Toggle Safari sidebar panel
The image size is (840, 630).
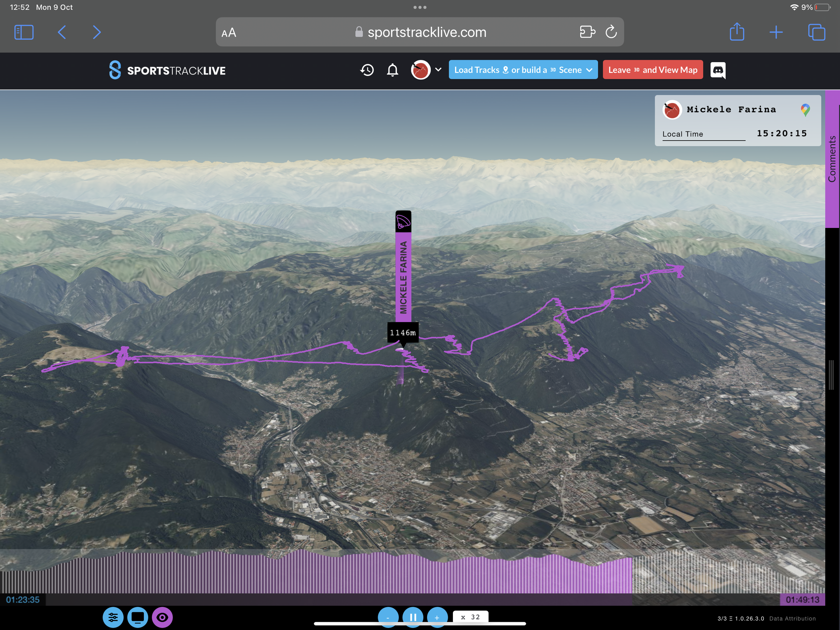(x=24, y=32)
